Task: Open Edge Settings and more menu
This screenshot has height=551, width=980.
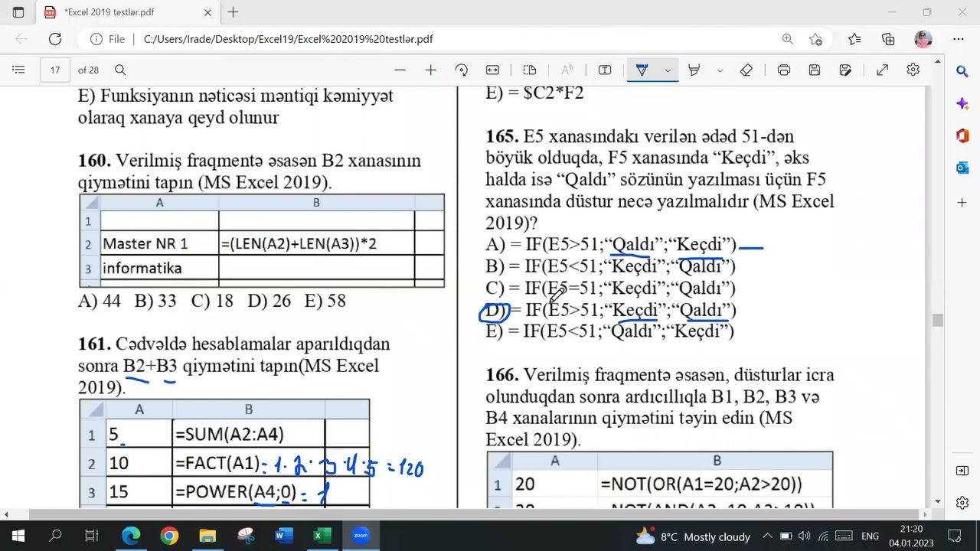Action: pos(959,39)
